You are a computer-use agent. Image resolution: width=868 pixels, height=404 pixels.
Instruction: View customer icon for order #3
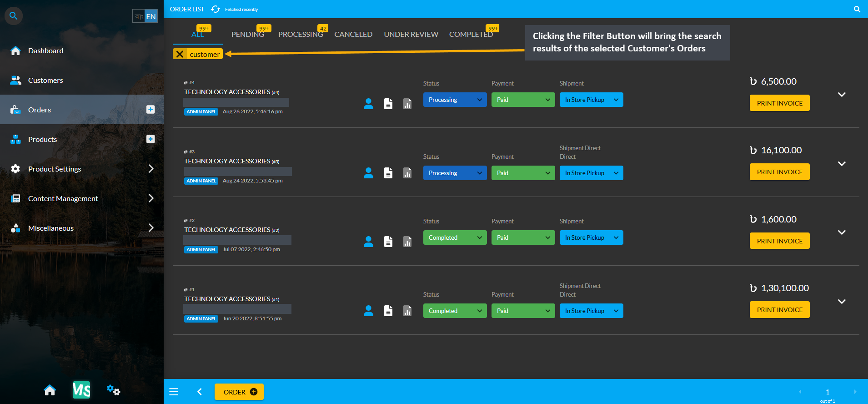(369, 173)
